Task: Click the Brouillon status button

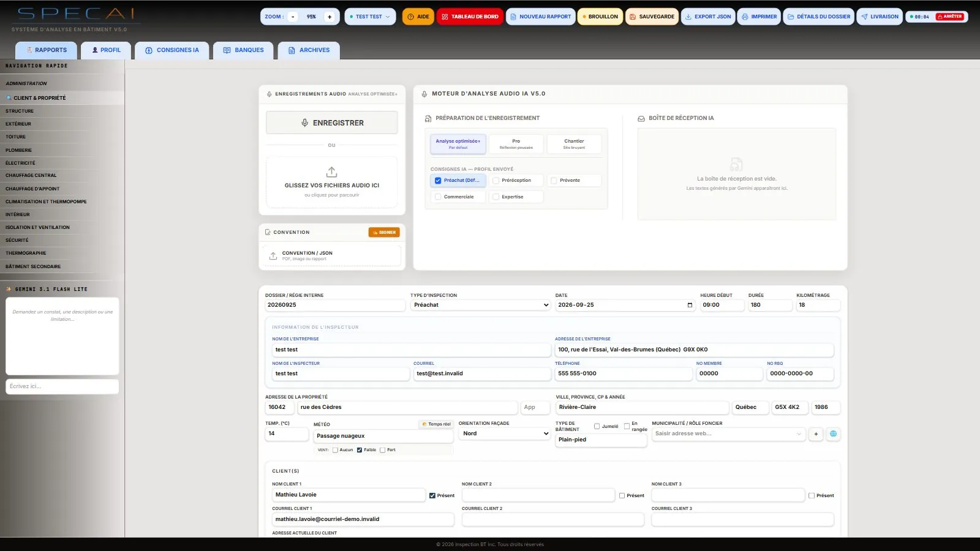Action: click(x=600, y=17)
